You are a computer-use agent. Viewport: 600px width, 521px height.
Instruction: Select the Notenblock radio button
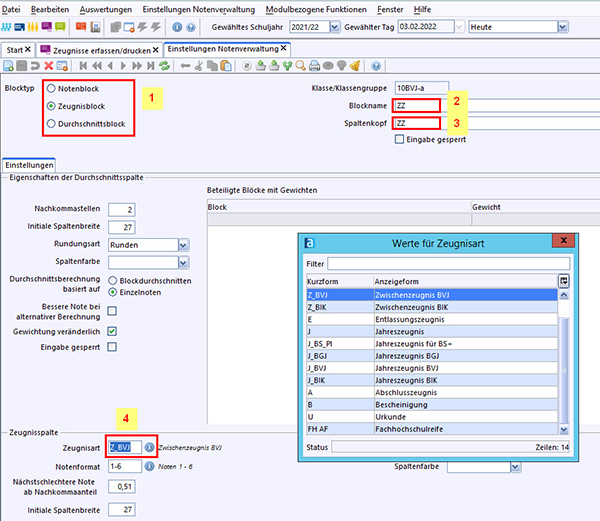point(51,88)
